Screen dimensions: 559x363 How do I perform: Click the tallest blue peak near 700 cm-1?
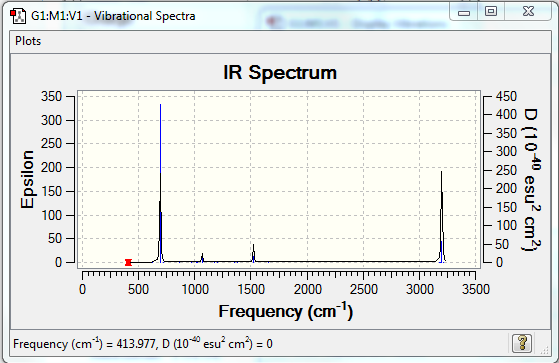click(x=160, y=178)
